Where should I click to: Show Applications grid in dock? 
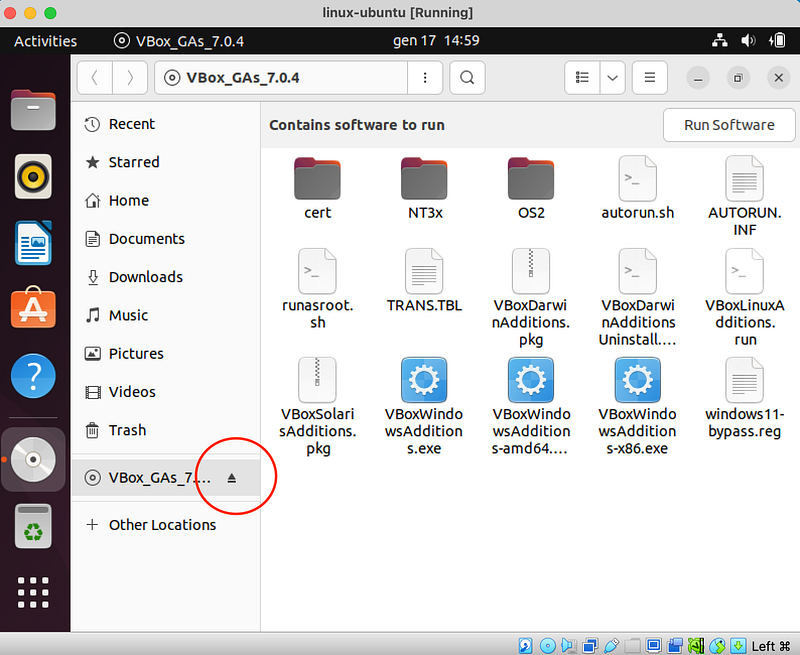(x=33, y=592)
